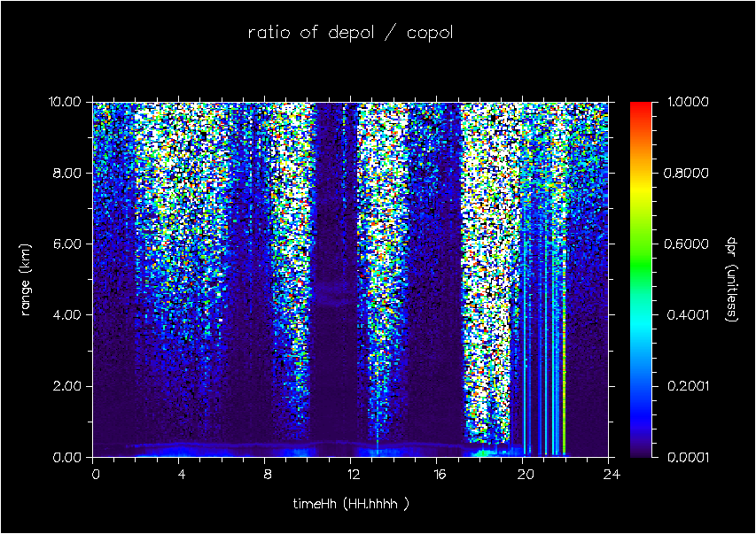Click the x-axis label 'timeHh (HH.hhhh )'
This screenshot has width=756, height=534.
[351, 504]
